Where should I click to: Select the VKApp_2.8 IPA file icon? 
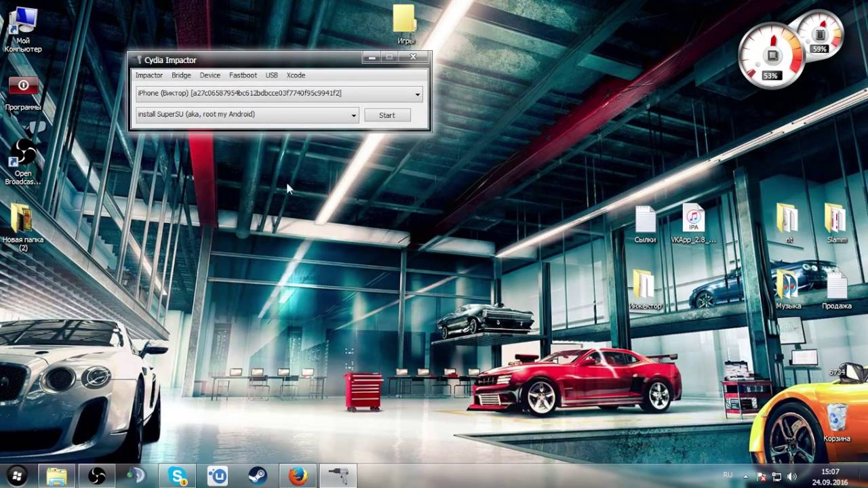point(693,224)
